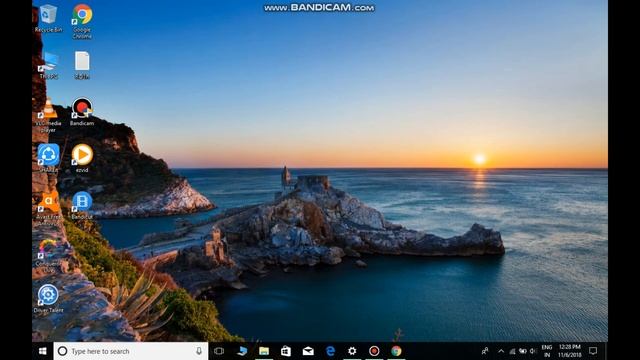Click the network status tray icon
The height and width of the screenshot is (360, 640).
click(512, 351)
